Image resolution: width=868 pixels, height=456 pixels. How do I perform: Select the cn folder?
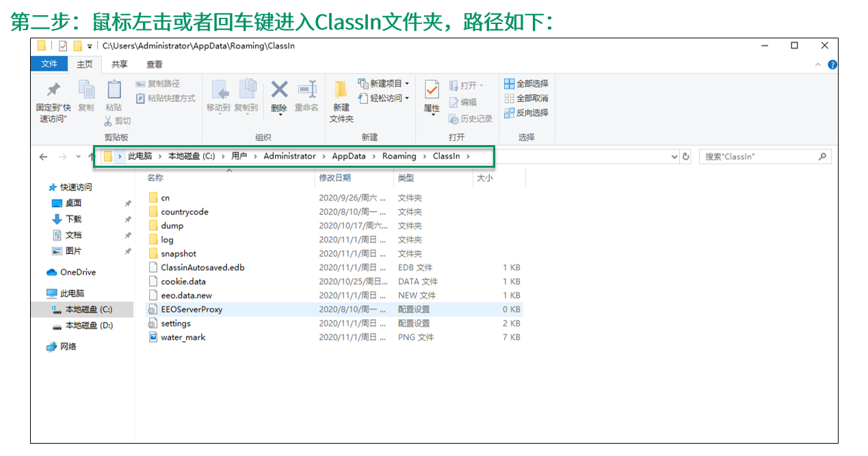pyautogui.click(x=165, y=198)
